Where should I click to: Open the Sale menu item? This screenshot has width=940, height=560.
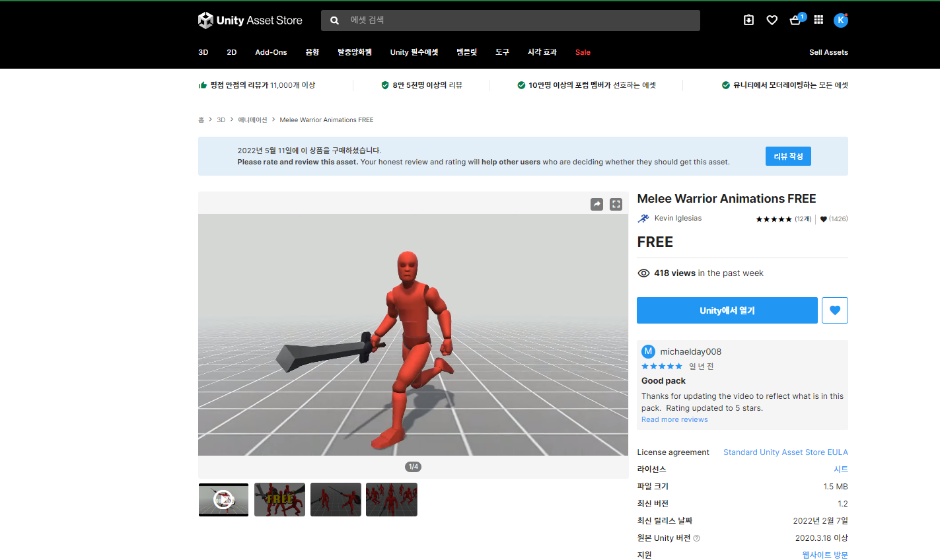pos(583,52)
